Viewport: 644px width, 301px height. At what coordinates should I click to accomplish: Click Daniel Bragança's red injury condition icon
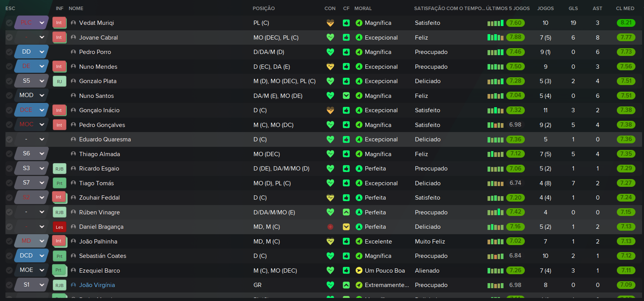(x=330, y=227)
